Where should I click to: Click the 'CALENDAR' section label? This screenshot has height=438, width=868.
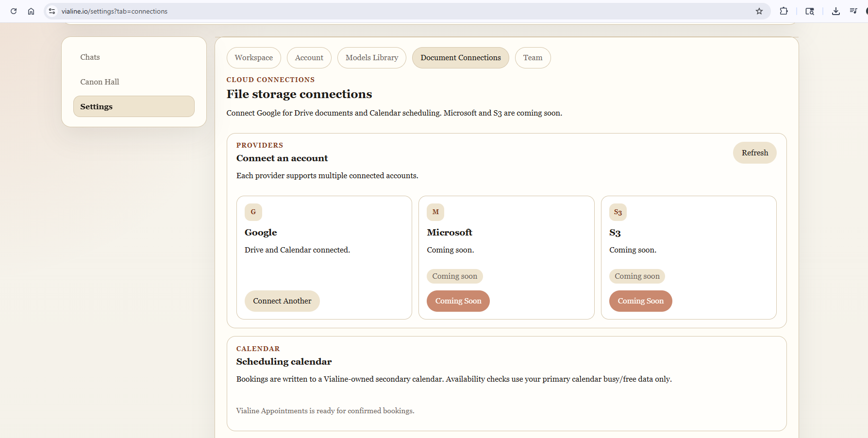(x=258, y=349)
